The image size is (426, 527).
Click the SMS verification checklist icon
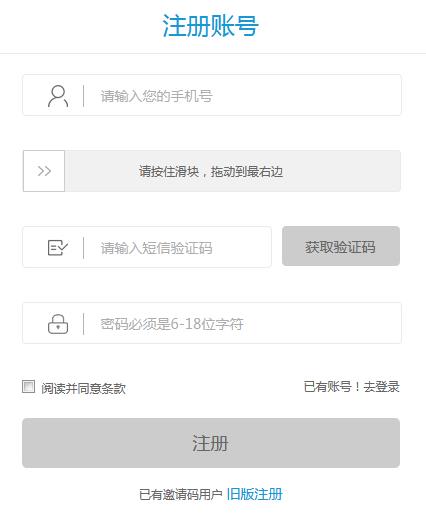[58, 248]
